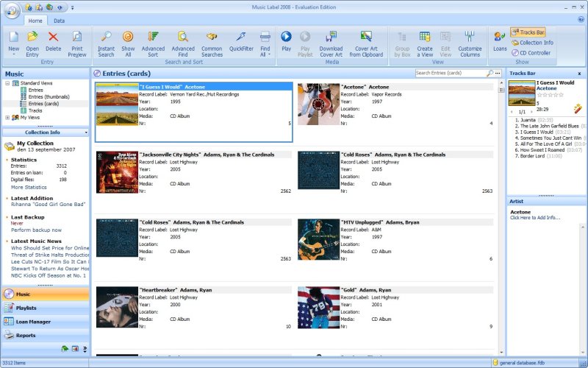Click the Show All icon
The image size is (588, 368).
click(x=128, y=36)
